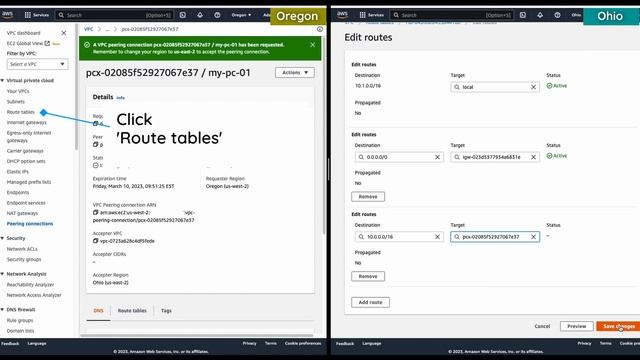The height and width of the screenshot is (360, 640).
Task: Click Save changes button
Action: 618,326
